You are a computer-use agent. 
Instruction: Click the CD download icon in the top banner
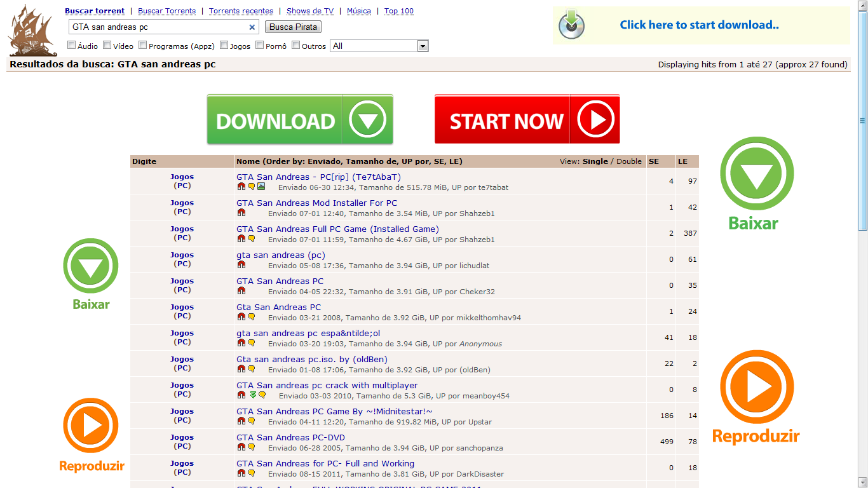(x=571, y=25)
